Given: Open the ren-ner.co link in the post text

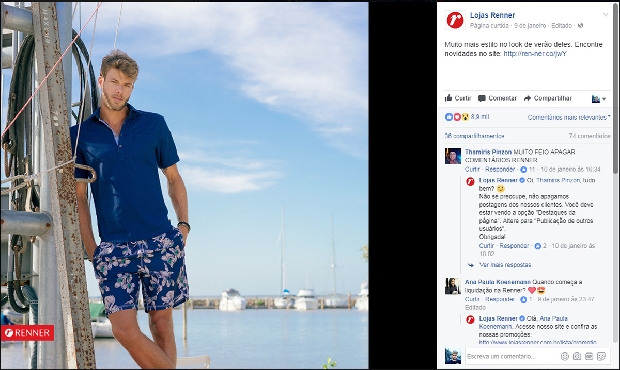Looking at the screenshot, I should (x=535, y=53).
